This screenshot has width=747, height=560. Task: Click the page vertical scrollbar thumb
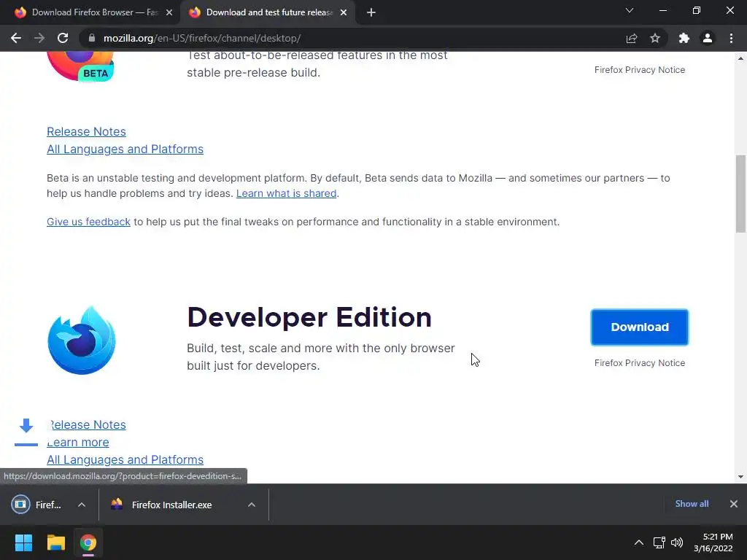point(740,193)
